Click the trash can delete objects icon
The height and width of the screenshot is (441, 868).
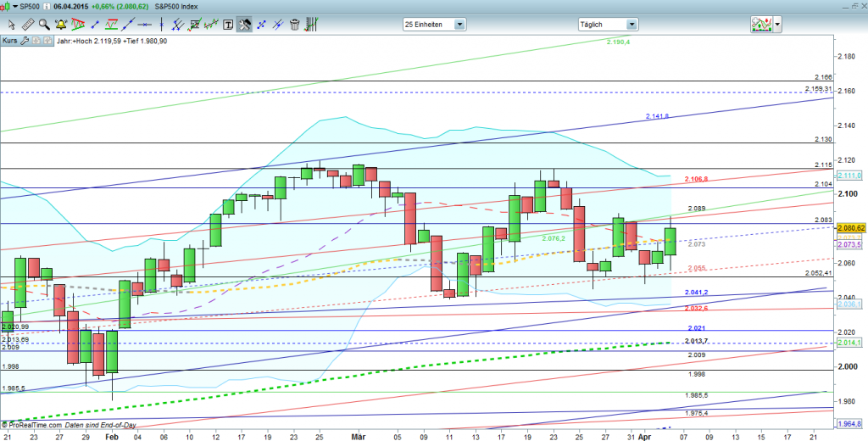294,25
